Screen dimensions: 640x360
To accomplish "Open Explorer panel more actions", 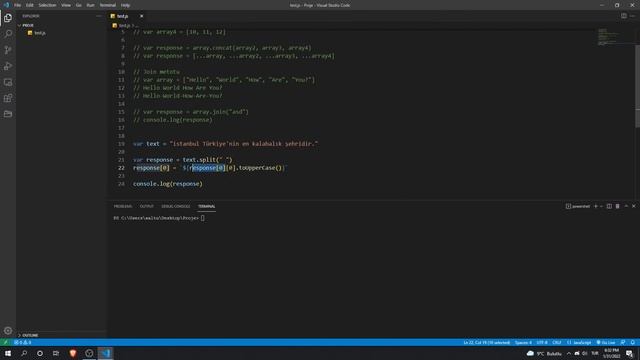I will (98, 16).
